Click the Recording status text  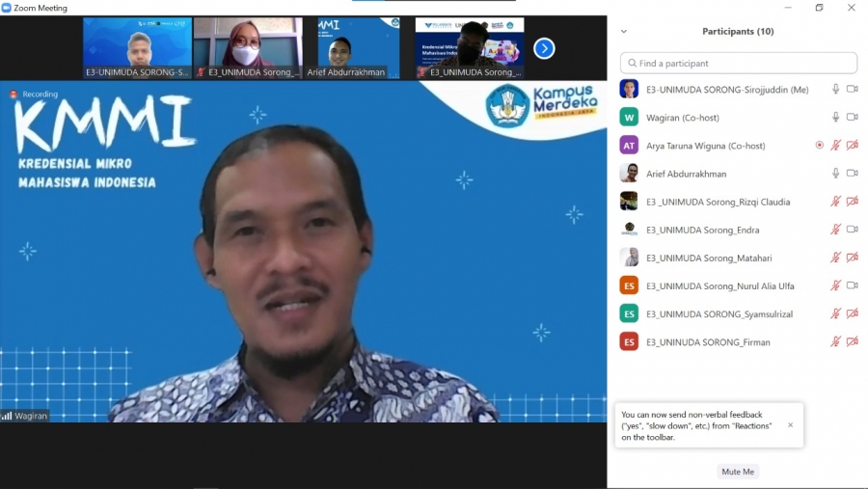(40, 95)
